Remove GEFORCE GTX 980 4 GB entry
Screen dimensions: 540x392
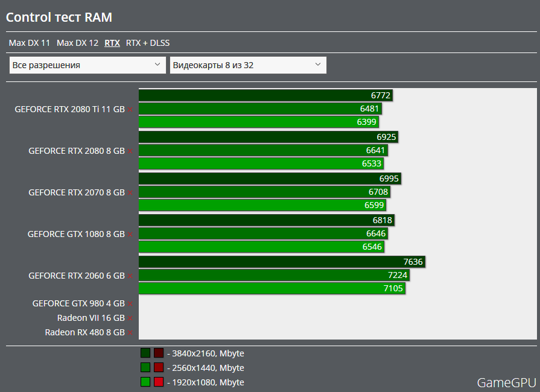tap(130, 304)
